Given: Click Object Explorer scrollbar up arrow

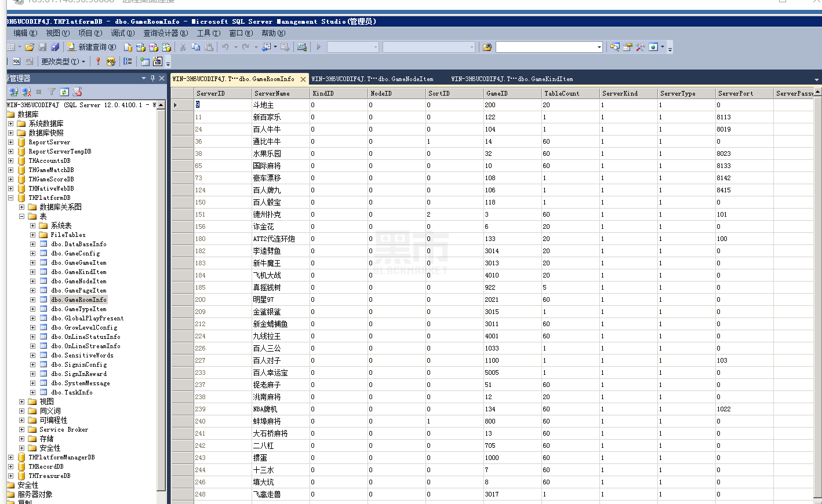Looking at the screenshot, I should [161, 104].
